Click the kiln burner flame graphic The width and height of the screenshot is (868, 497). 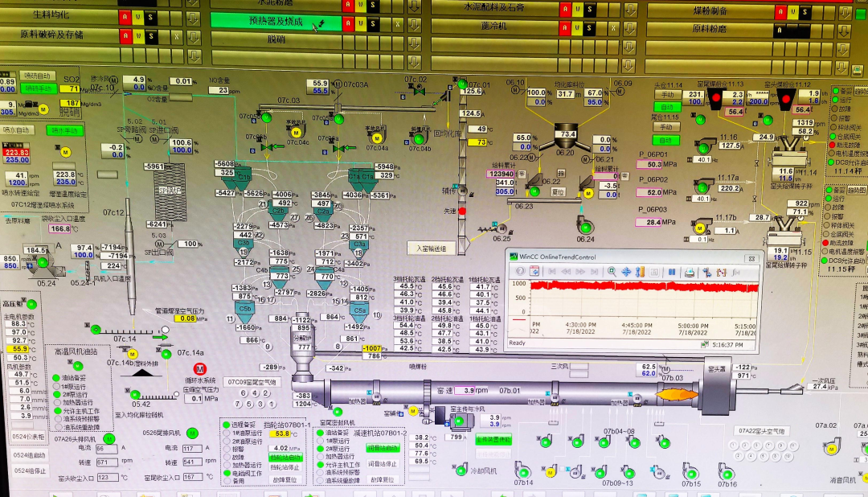point(675,393)
